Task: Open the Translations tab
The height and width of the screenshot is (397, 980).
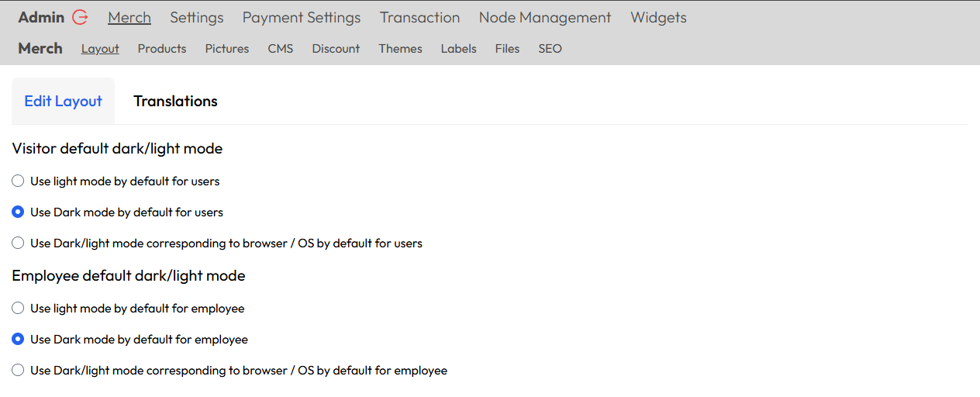Action: 175,102
